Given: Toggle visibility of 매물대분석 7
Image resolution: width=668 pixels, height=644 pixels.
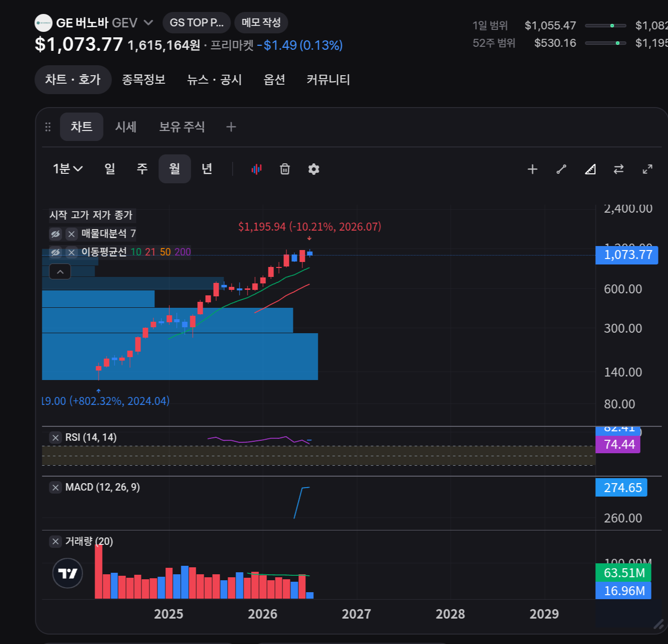Looking at the screenshot, I should [x=55, y=234].
